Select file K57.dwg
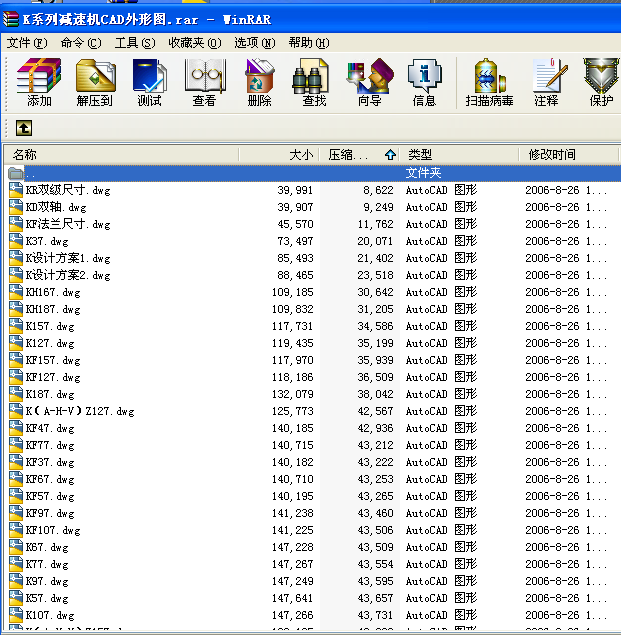621x635 pixels. pyautogui.click(x=47, y=599)
